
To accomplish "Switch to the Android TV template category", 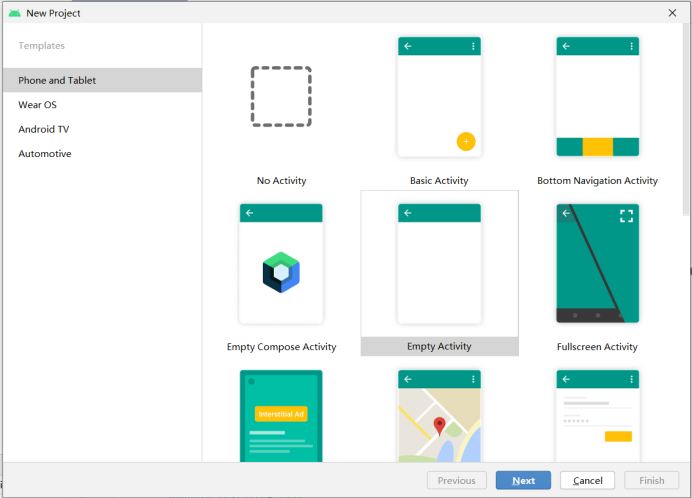I will tap(102, 129).
